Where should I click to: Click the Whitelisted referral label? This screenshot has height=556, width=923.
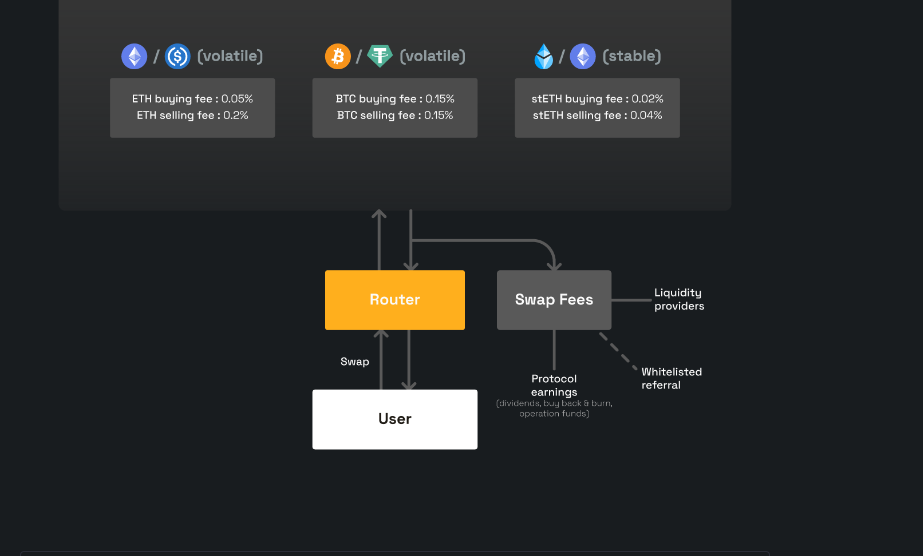[x=671, y=378]
